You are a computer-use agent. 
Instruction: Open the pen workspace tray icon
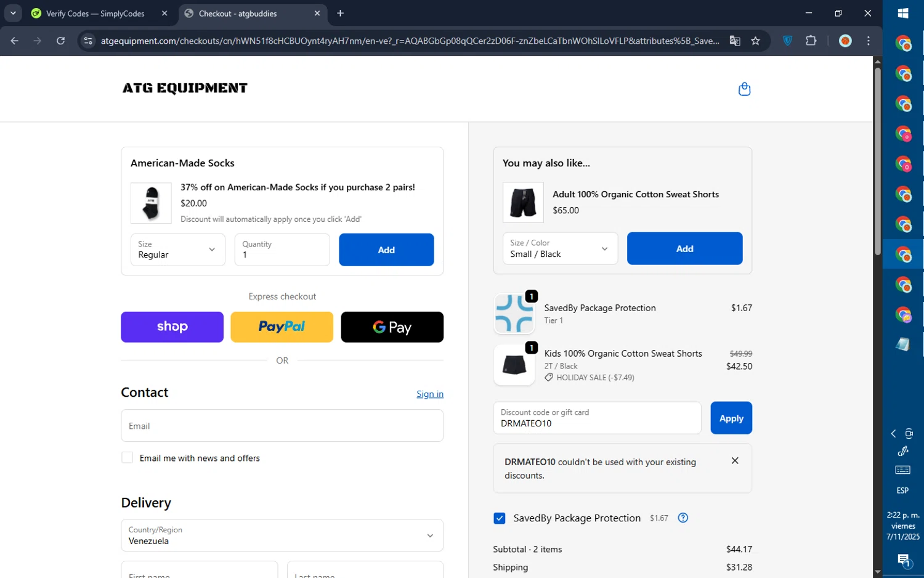click(903, 451)
